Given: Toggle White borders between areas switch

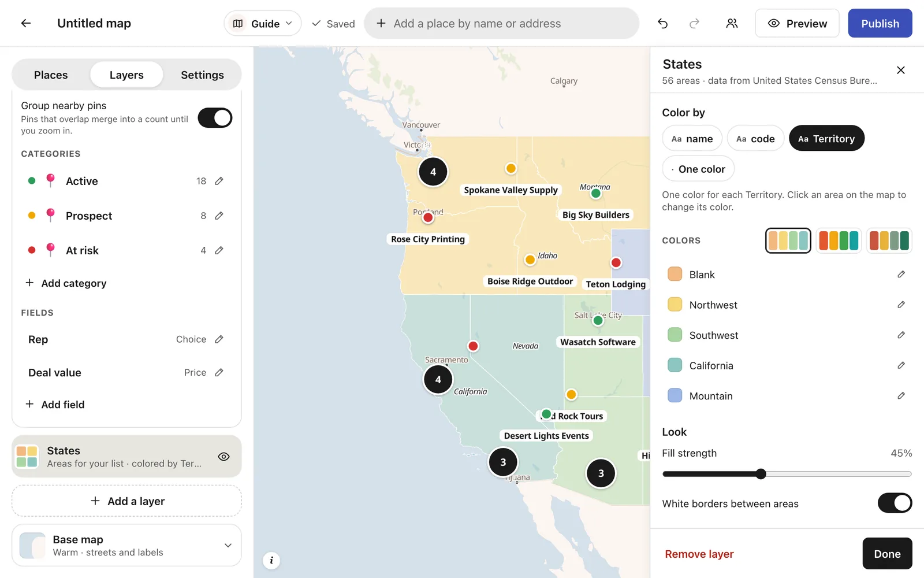Looking at the screenshot, I should 895,503.
